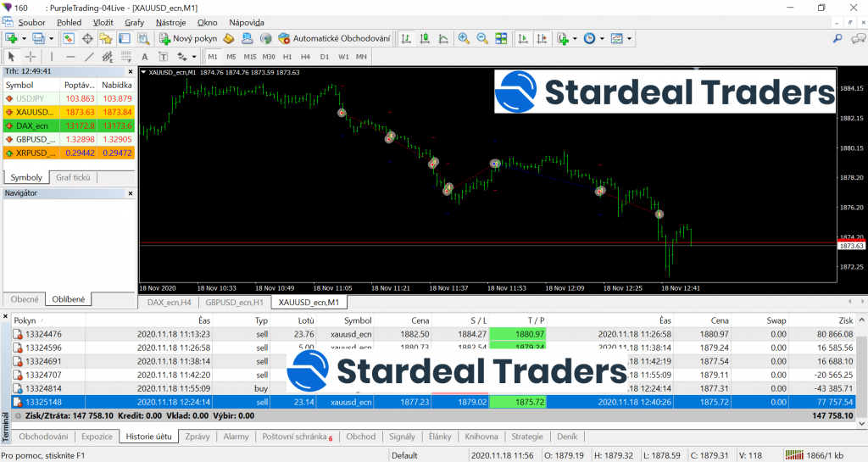Viewport: 868px width, 462px height.
Task: Switch timeframe to M15
Action: (x=250, y=57)
